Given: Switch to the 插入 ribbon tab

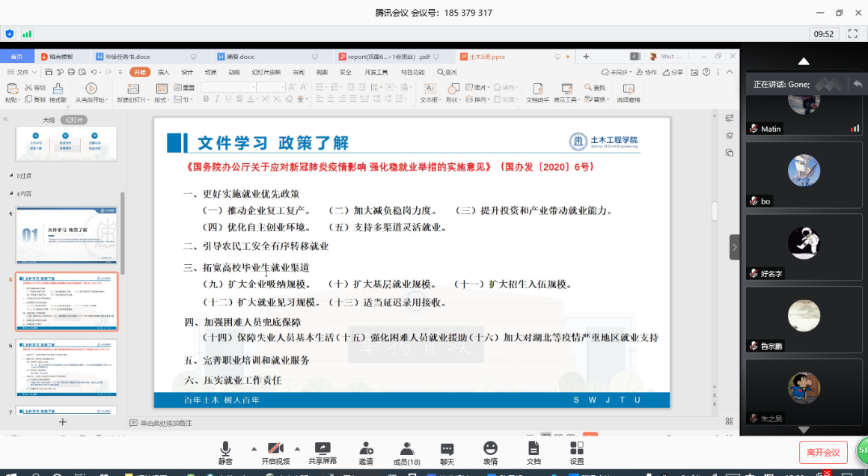Looking at the screenshot, I should click(163, 72).
